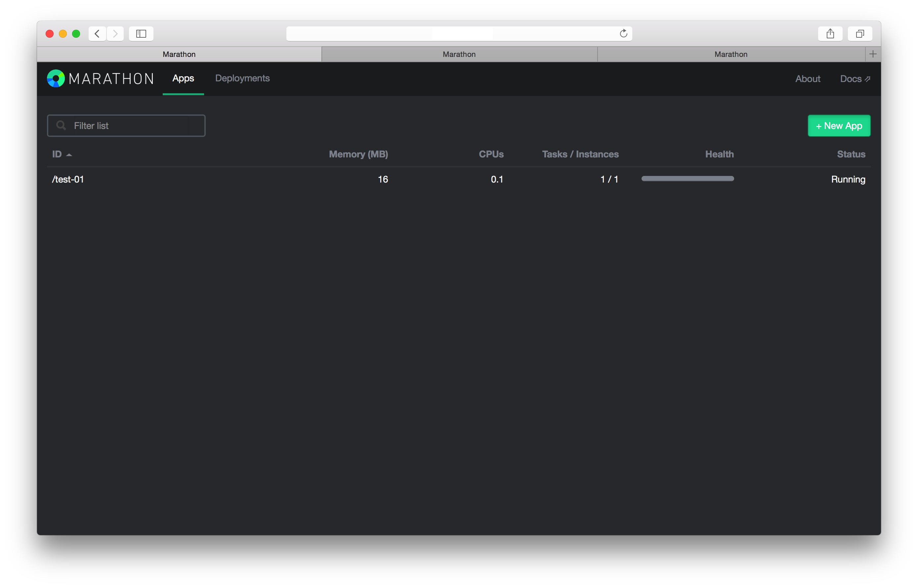
Task: Minimize window with yellow button
Action: (x=63, y=34)
